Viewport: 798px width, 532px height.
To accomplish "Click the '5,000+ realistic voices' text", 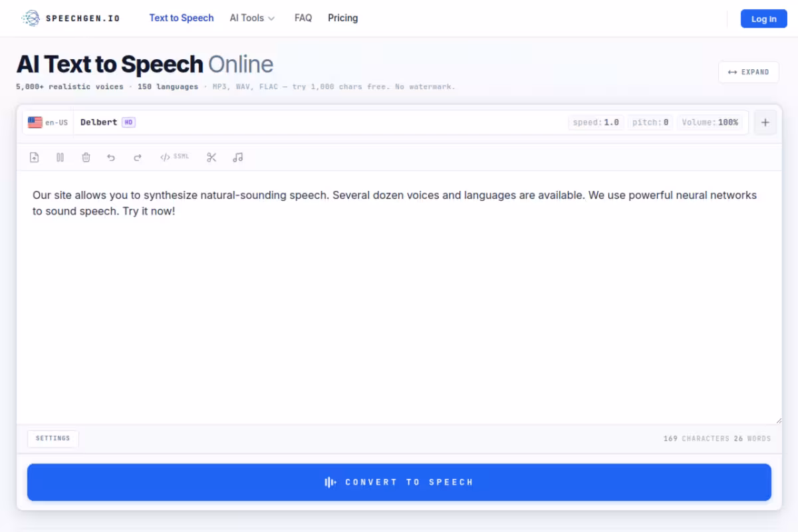I will pos(70,87).
